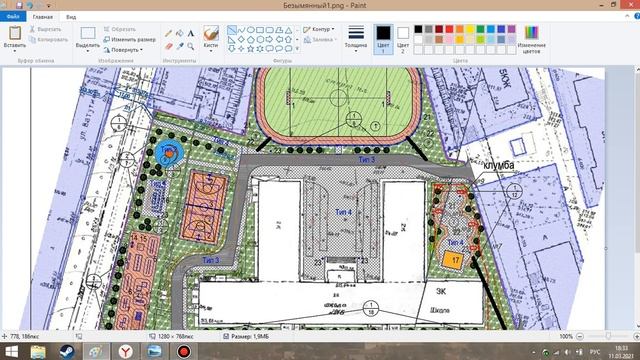Pick the red palette color

tap(449, 29)
